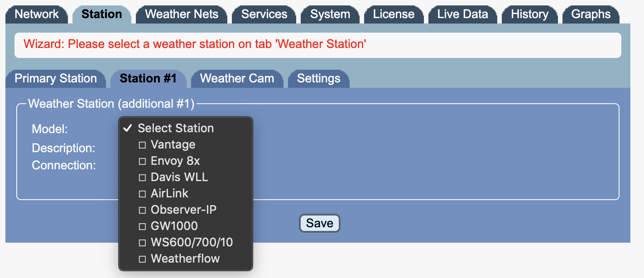Select GW1000 station model
The height and width of the screenshot is (278, 644).
coord(174,226)
